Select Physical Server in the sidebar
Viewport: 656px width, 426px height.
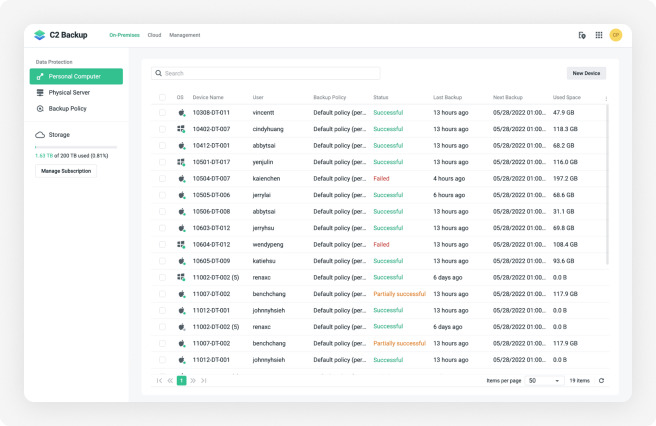[69, 92]
